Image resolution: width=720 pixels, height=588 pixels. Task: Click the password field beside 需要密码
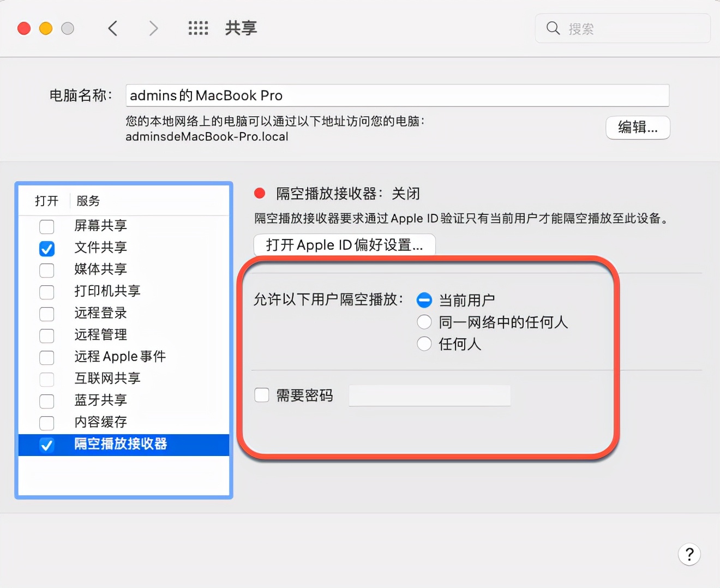(x=430, y=395)
